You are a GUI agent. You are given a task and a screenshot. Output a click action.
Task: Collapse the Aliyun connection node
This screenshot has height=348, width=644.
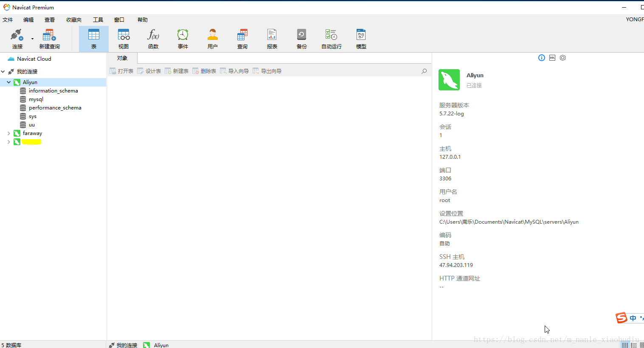click(x=9, y=82)
